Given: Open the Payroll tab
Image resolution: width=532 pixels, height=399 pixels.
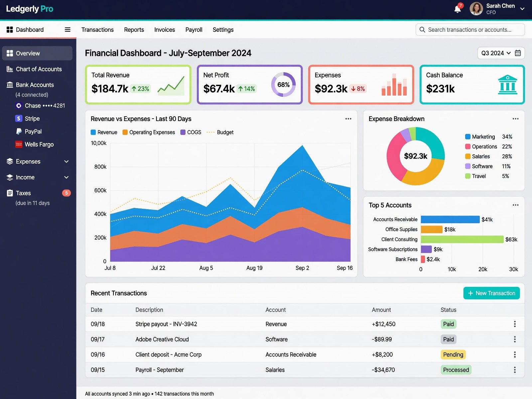Looking at the screenshot, I should coord(194,30).
